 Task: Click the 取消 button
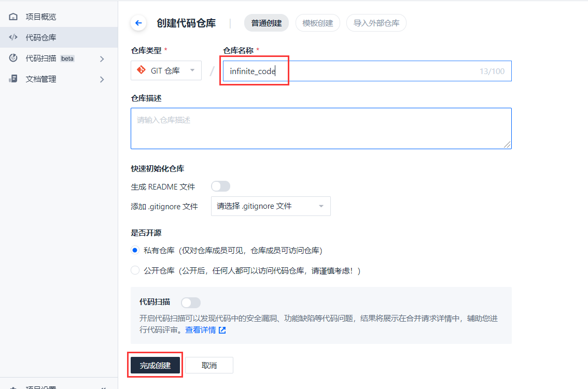[x=209, y=365]
